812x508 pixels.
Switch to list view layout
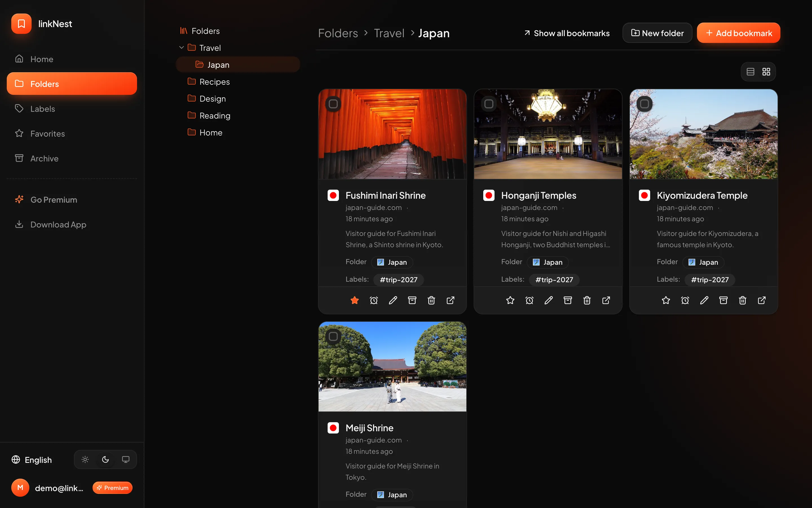pyautogui.click(x=750, y=72)
